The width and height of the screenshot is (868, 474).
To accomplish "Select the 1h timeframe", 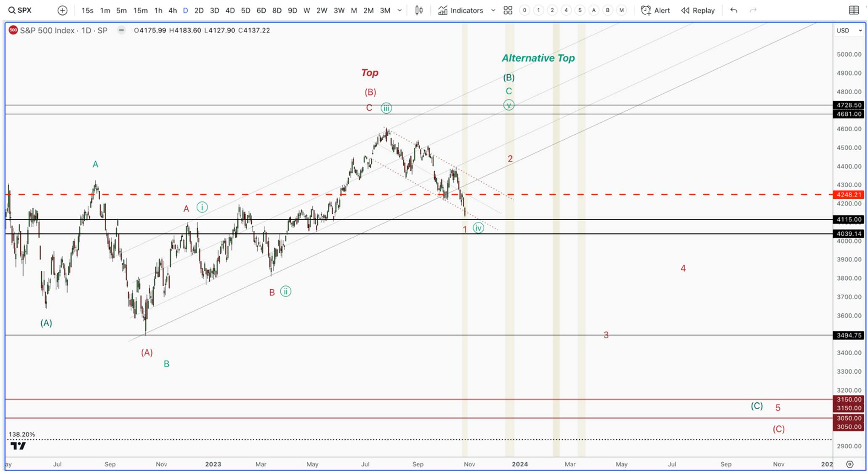I will coord(158,10).
